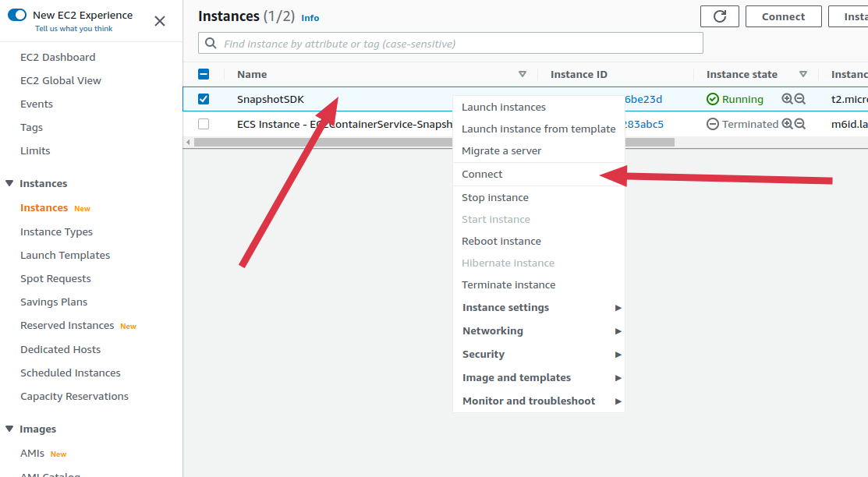Sort instances by Name column arrow
This screenshot has height=477, width=868.
point(523,74)
